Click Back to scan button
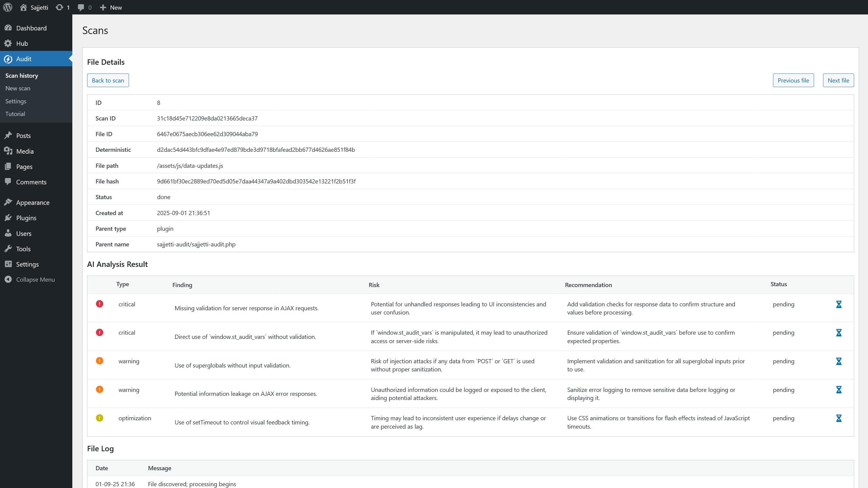The width and height of the screenshot is (868, 488). pyautogui.click(x=108, y=80)
